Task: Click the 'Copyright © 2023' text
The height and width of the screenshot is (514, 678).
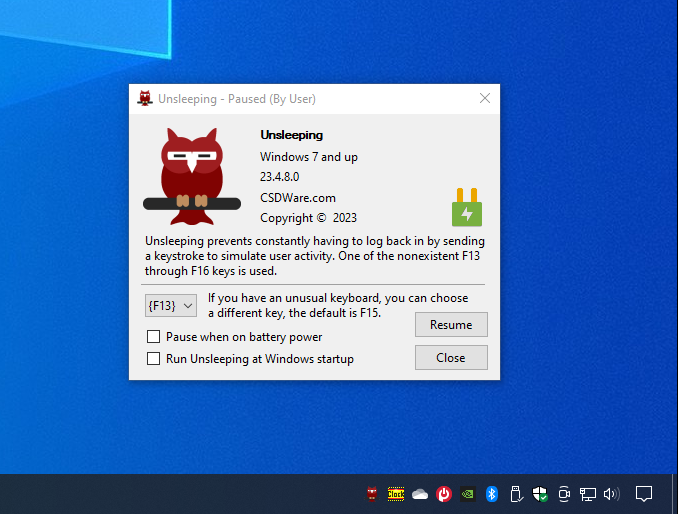Action: coord(308,217)
